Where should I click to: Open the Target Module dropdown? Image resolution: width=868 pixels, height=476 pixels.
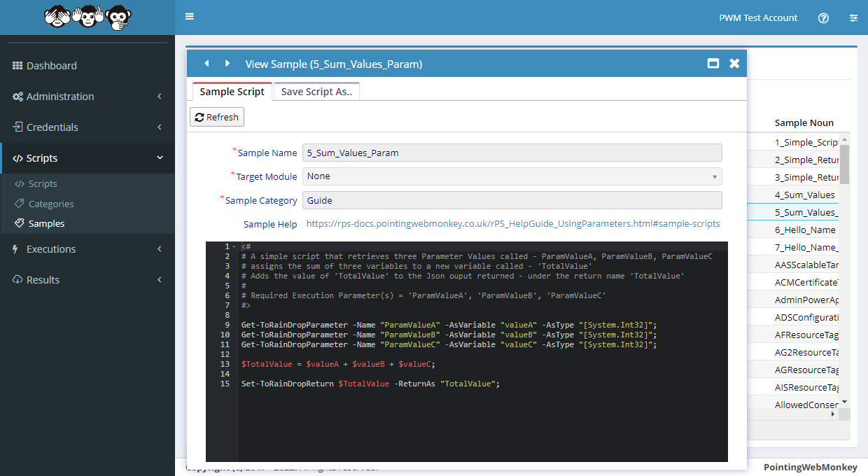click(512, 176)
